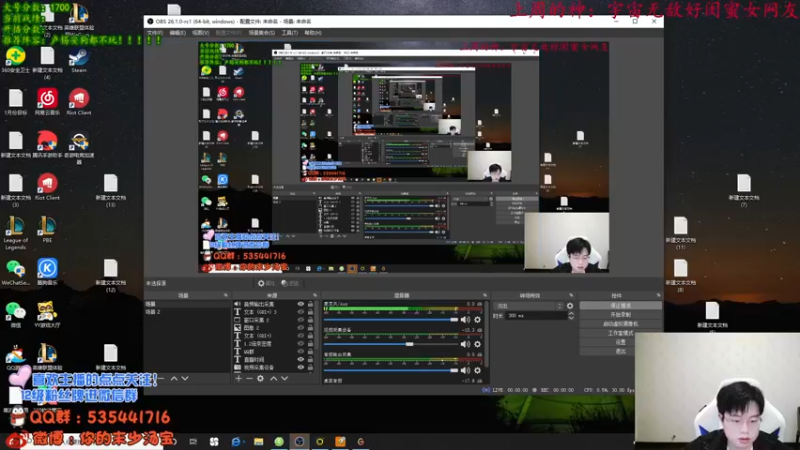Screen dimensions: 800x450
Task: Select the League of Legends desktop shortcut
Action: pyautogui.click(x=15, y=233)
